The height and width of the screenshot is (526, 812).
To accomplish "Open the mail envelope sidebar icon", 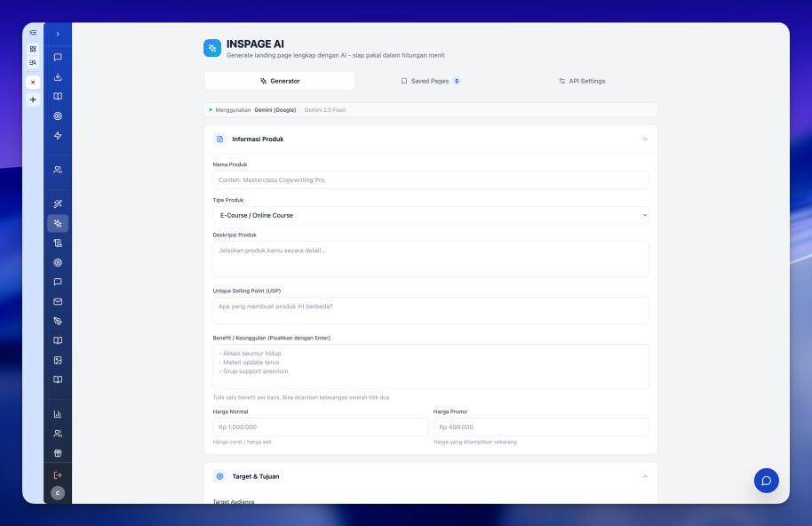I will click(58, 301).
